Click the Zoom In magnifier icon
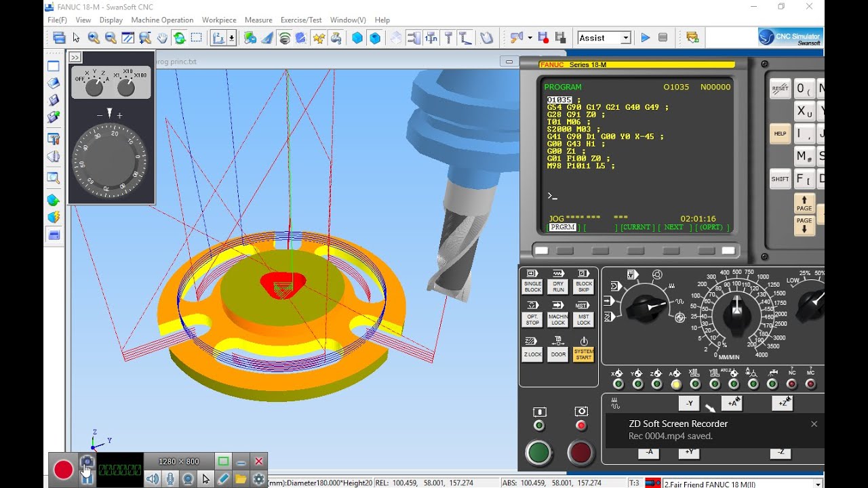 click(x=94, y=38)
